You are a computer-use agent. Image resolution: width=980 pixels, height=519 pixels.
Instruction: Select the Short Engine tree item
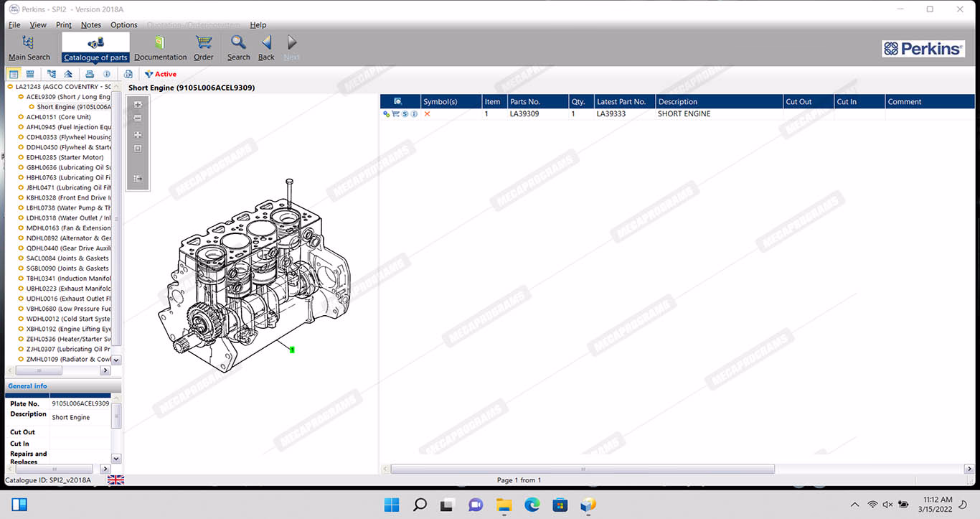click(x=74, y=107)
